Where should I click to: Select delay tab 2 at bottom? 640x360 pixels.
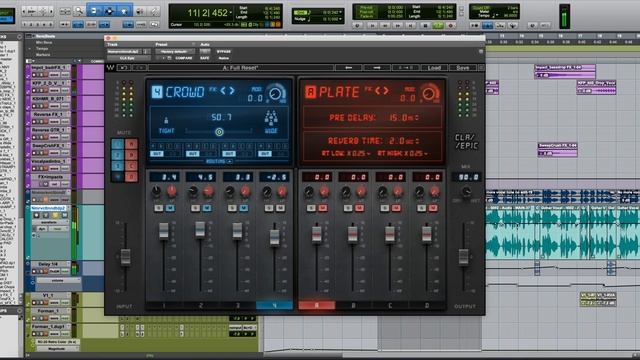coord(200,305)
